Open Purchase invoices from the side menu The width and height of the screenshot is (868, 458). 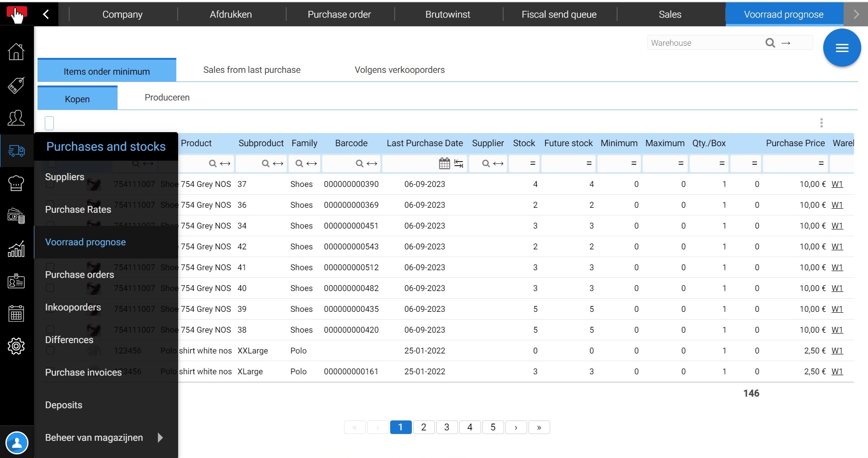click(x=83, y=372)
